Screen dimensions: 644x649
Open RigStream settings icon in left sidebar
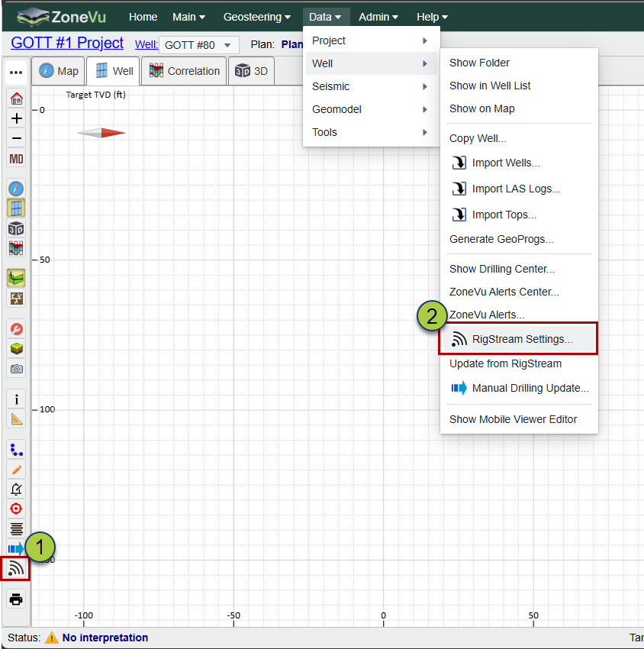pos(16,569)
